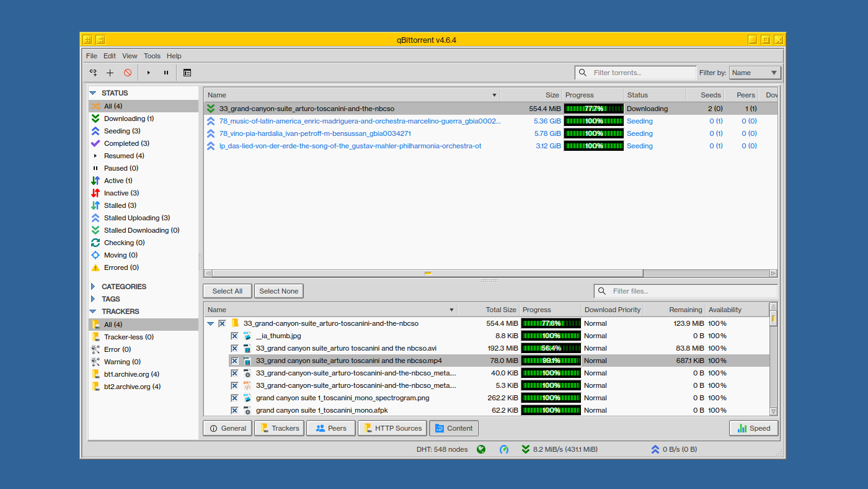868x489 pixels.
Task: Click the red Remove torrent icon
Action: pos(128,73)
